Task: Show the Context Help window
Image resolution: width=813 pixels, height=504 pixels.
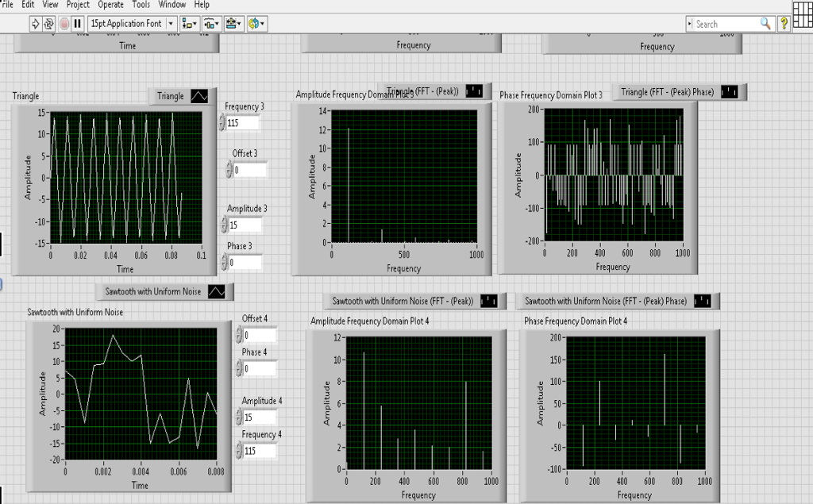Action: [x=784, y=24]
